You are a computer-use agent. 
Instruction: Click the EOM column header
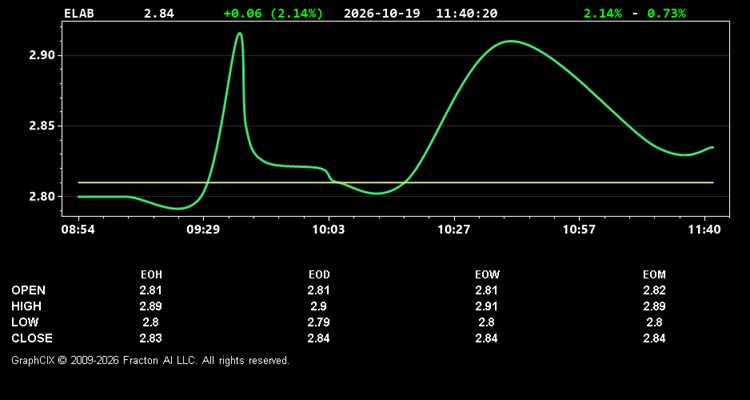point(654,275)
